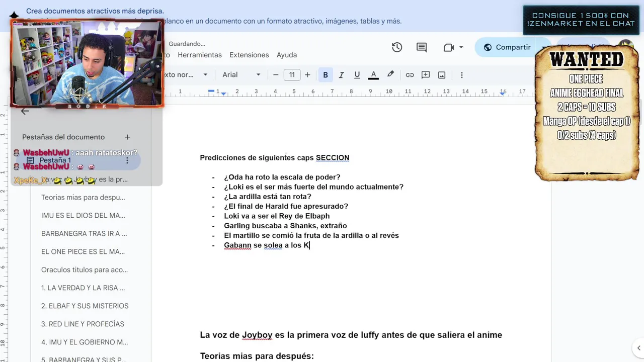Go to outline entry 'IMU ES EL DIOS DEL MA...'
The height and width of the screenshot is (362, 644).
pyautogui.click(x=83, y=216)
